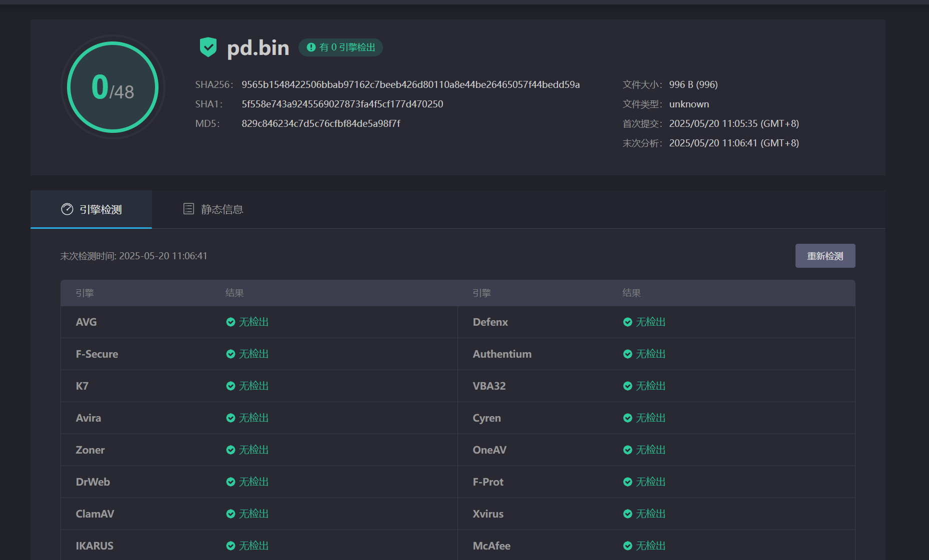Click the green check icon in the Cyren row
Image resolution: width=929 pixels, height=560 pixels.
(627, 418)
